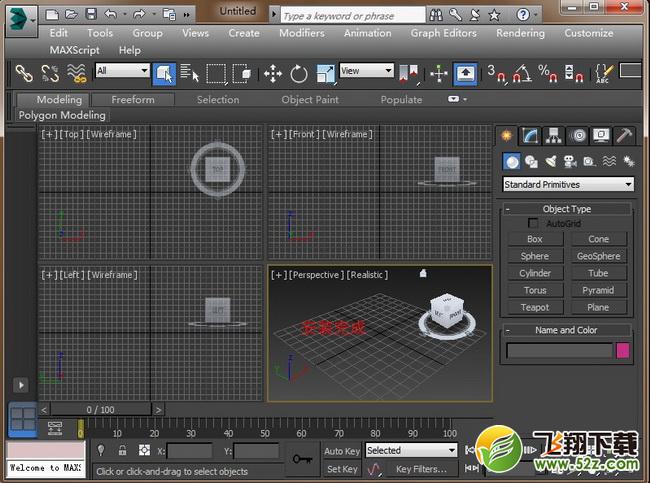Click the Select and Link chain icon
The width and height of the screenshot is (650, 483).
point(24,73)
